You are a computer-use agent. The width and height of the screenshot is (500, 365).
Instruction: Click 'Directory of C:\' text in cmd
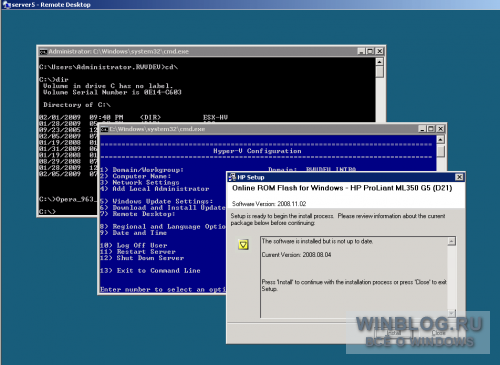tap(77, 105)
